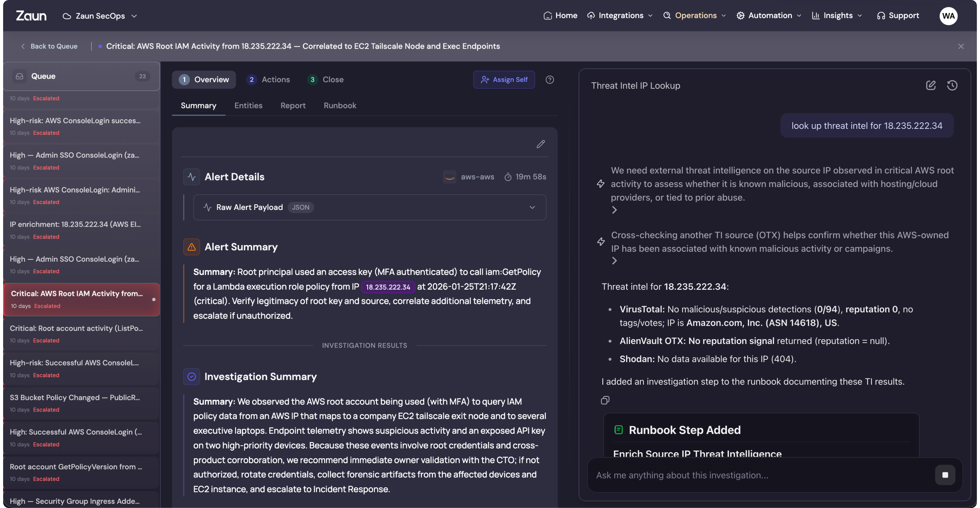This screenshot has height=508, width=980.
Task: Click the Assign Self button
Action: coord(504,79)
